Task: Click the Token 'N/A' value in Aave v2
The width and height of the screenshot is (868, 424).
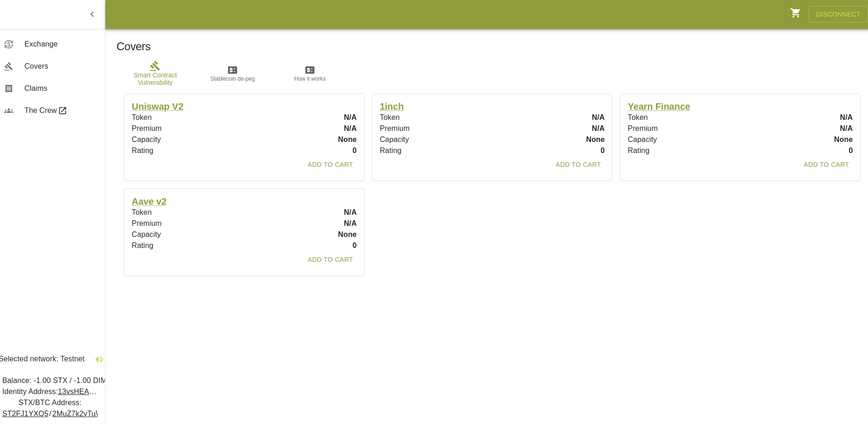Action: tap(350, 212)
